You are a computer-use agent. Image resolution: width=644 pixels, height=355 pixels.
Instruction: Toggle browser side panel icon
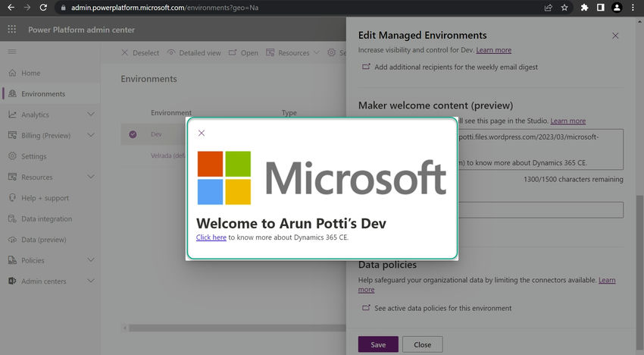(601, 8)
